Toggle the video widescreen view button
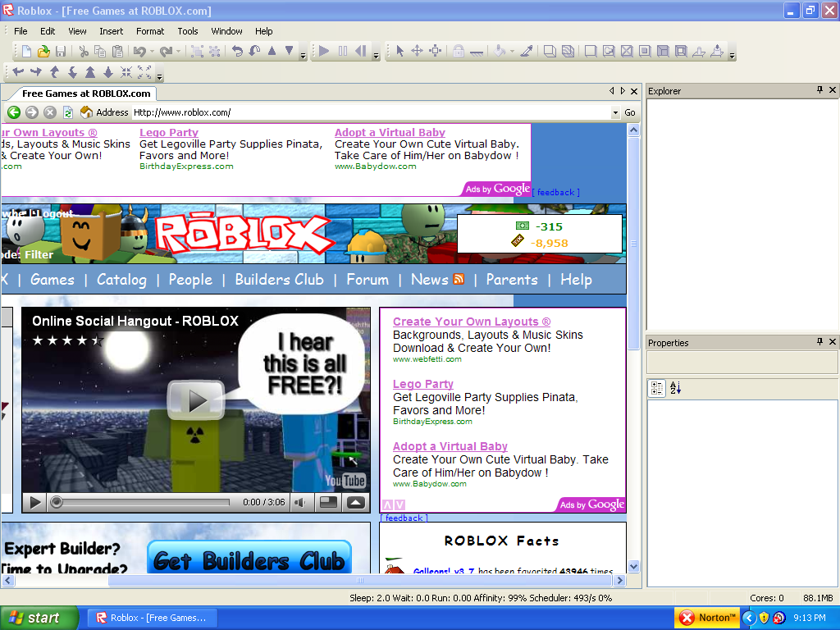The image size is (840, 630). [328, 503]
